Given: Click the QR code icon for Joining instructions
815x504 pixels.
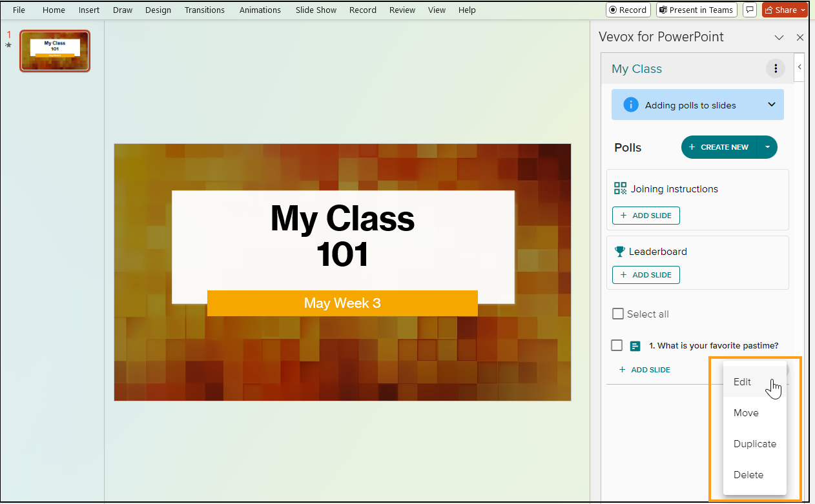Looking at the screenshot, I should pyautogui.click(x=620, y=188).
